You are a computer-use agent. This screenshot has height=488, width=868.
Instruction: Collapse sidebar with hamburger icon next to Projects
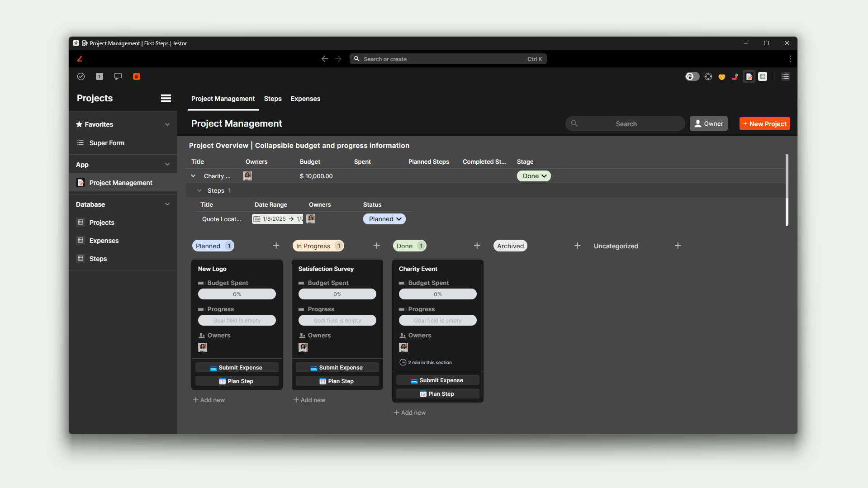click(166, 98)
